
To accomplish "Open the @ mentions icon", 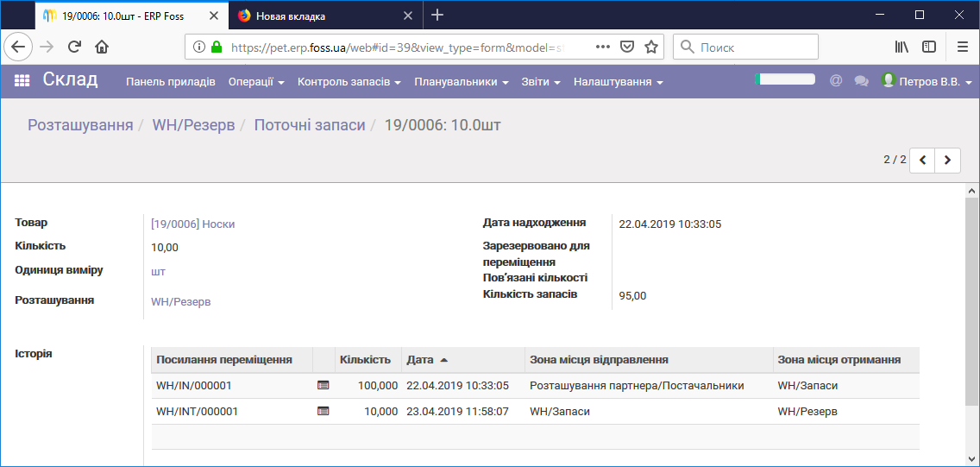I will (836, 81).
